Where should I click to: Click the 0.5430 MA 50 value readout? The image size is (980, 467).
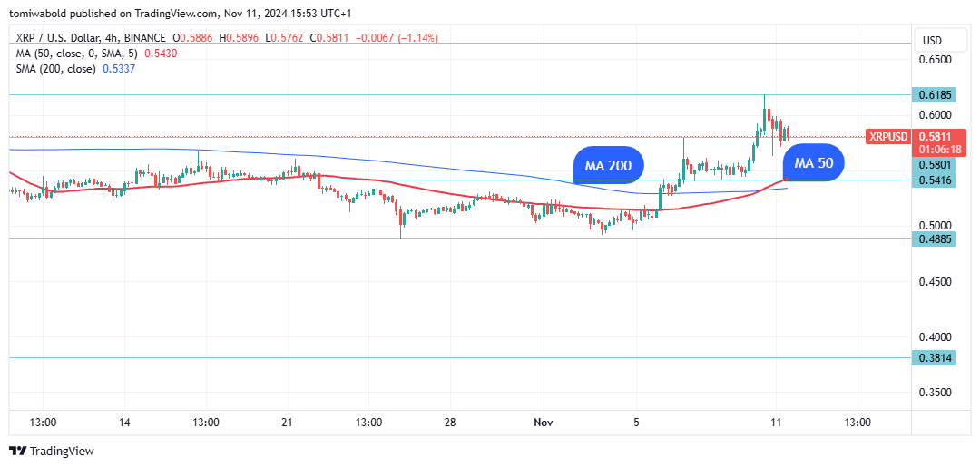(162, 54)
